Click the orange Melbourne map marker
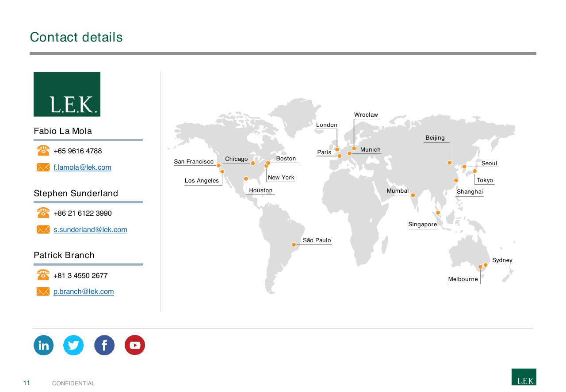566x392 pixels. (x=480, y=267)
